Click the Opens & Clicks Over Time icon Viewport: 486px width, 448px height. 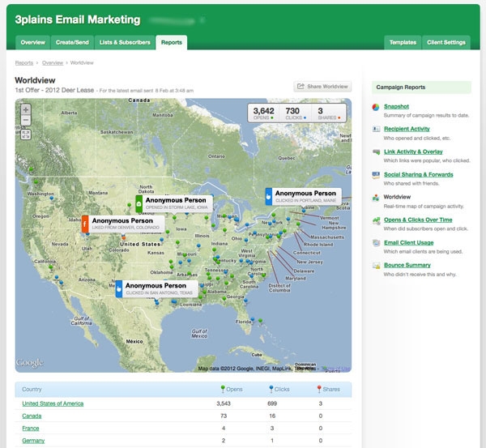point(376,220)
